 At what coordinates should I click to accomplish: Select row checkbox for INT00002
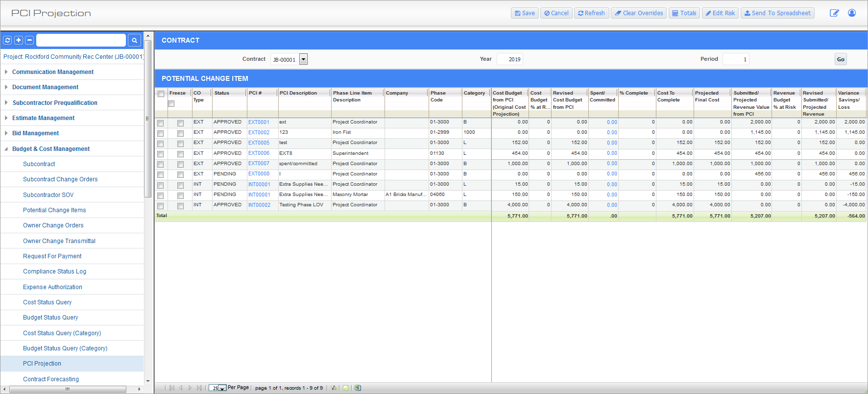click(x=161, y=206)
